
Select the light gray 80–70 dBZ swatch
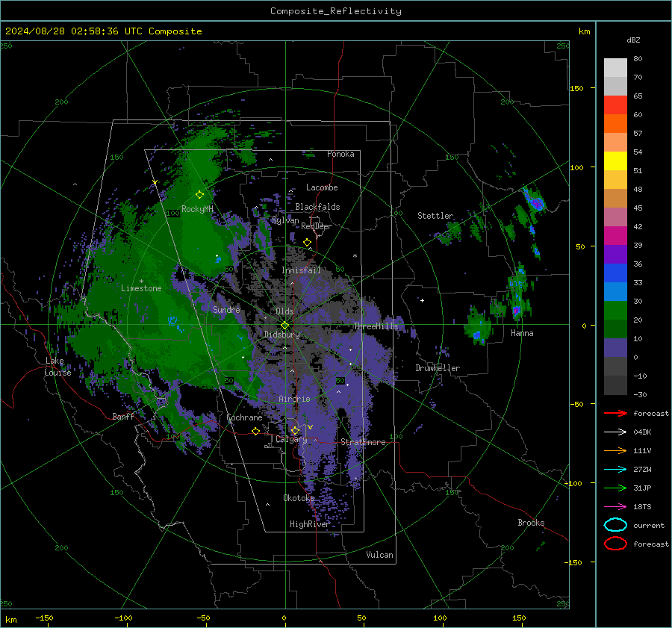point(615,68)
